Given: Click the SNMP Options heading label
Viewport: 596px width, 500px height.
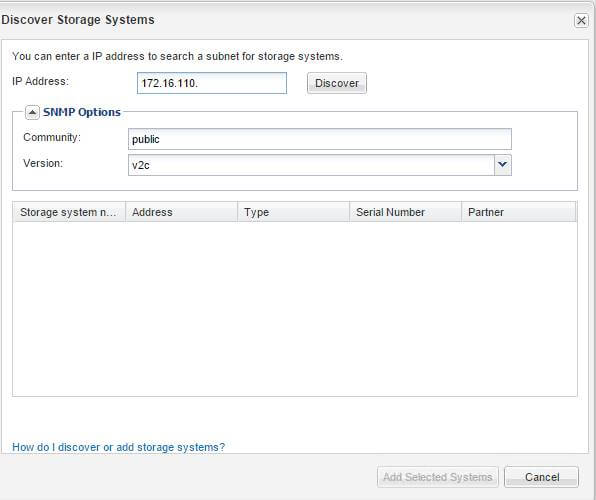Looking at the screenshot, I should coord(82,113).
